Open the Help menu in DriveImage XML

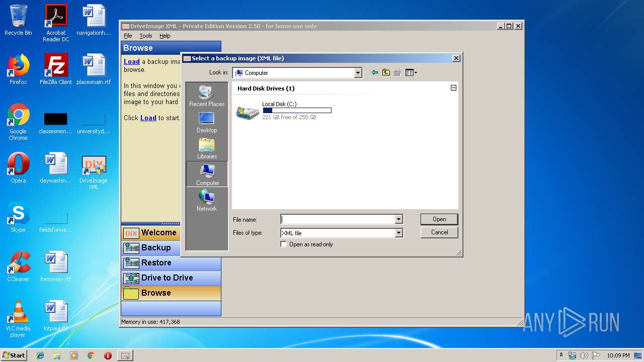pos(165,36)
